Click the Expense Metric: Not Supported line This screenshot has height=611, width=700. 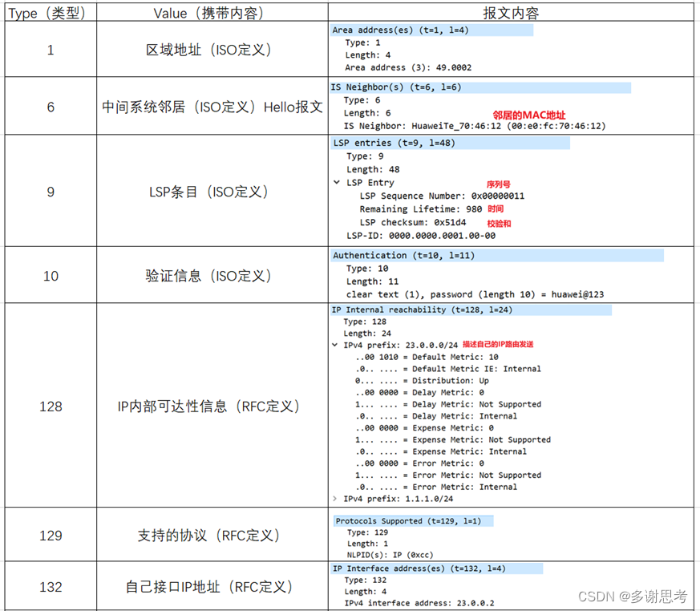click(x=453, y=439)
